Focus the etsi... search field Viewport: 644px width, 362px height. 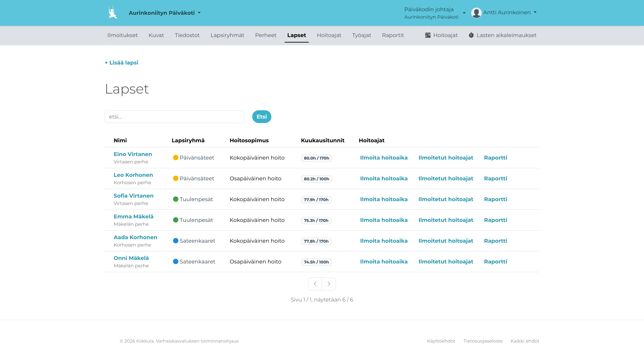click(x=174, y=117)
